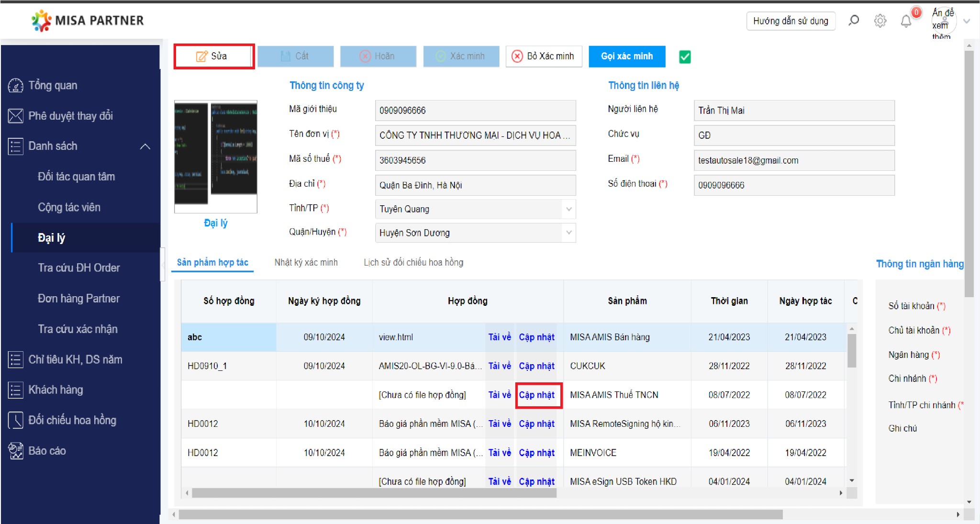
Task: Click the search magnifier icon
Action: 854,21
